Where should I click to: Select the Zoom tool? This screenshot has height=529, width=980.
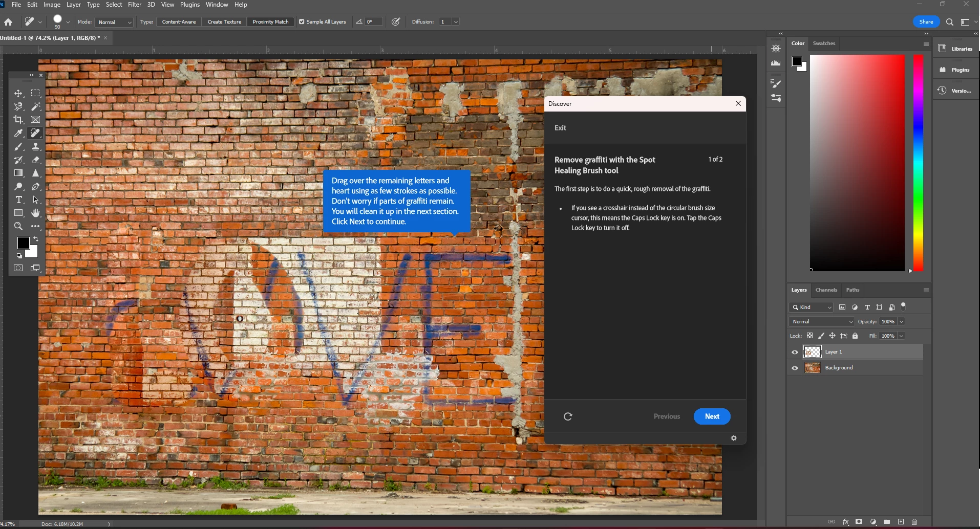coord(18,226)
